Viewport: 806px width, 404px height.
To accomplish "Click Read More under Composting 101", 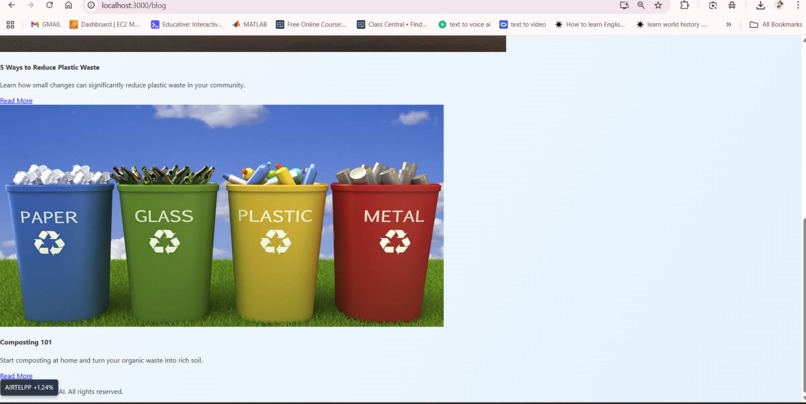I will pyautogui.click(x=16, y=375).
